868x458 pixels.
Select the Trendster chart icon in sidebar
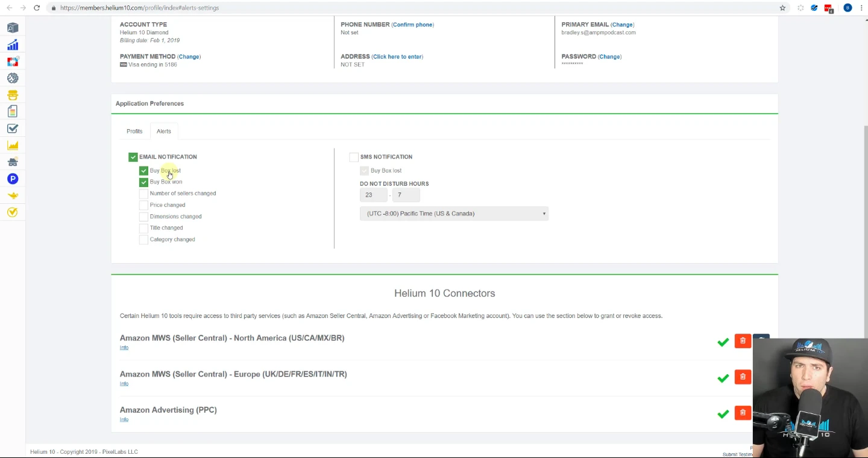[13, 45]
